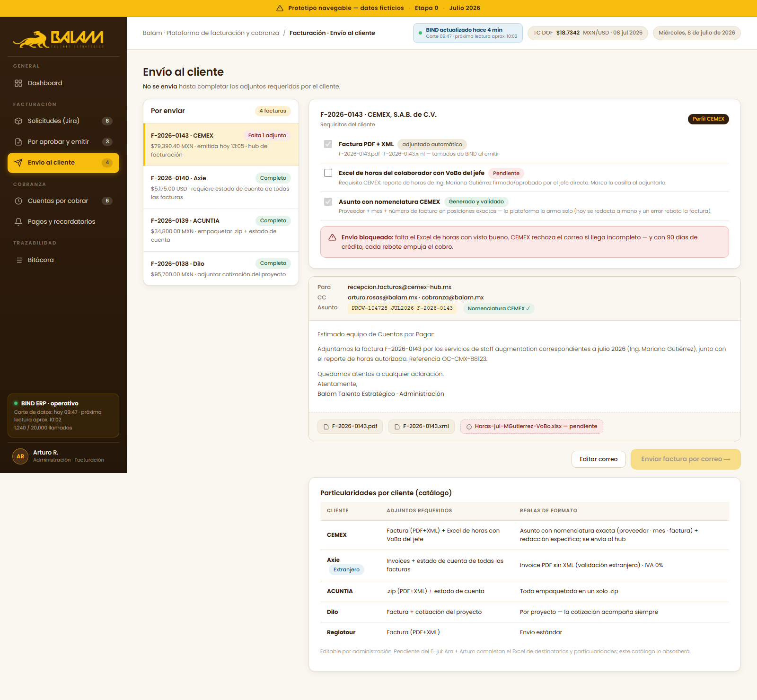Click the Regiotour row in catalog table
Viewport: 757px width, 700px height.
(x=525, y=632)
